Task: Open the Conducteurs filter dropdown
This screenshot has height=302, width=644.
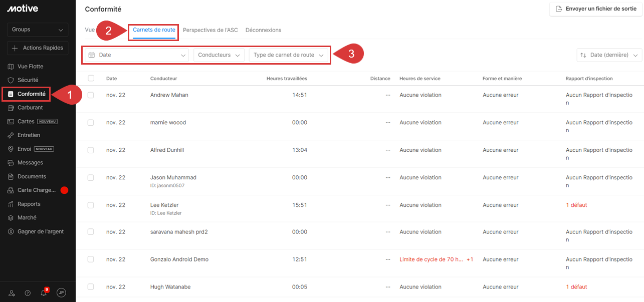Action: pyautogui.click(x=219, y=55)
